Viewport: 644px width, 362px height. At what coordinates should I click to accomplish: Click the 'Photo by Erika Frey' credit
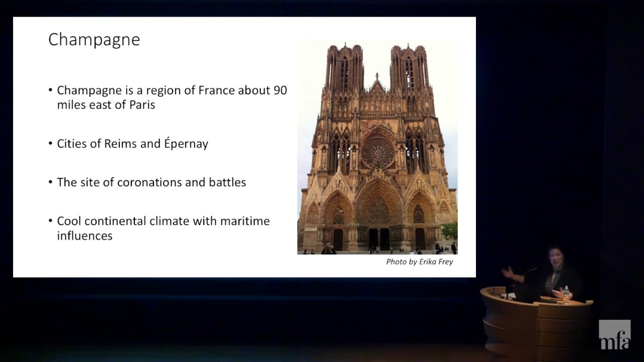click(x=419, y=261)
